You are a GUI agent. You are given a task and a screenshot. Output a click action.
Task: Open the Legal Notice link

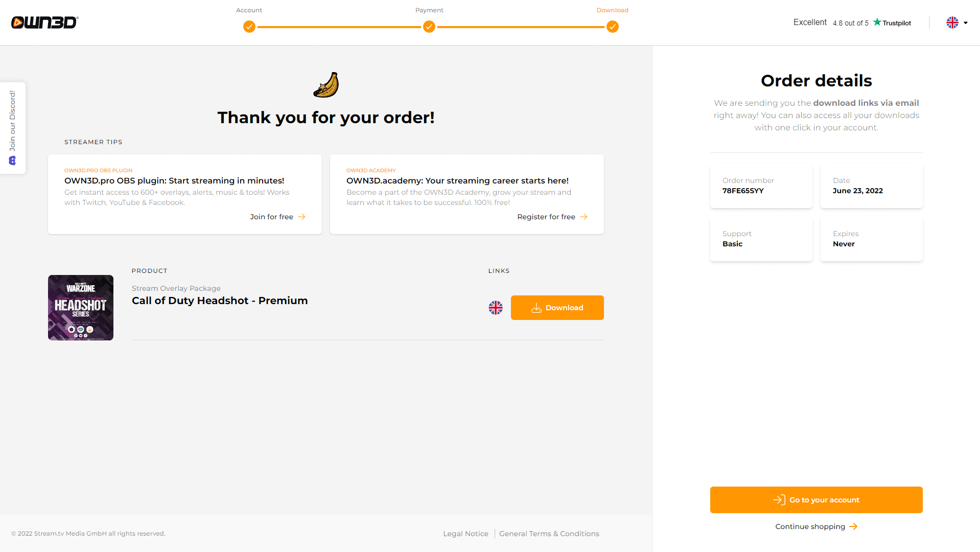point(465,534)
